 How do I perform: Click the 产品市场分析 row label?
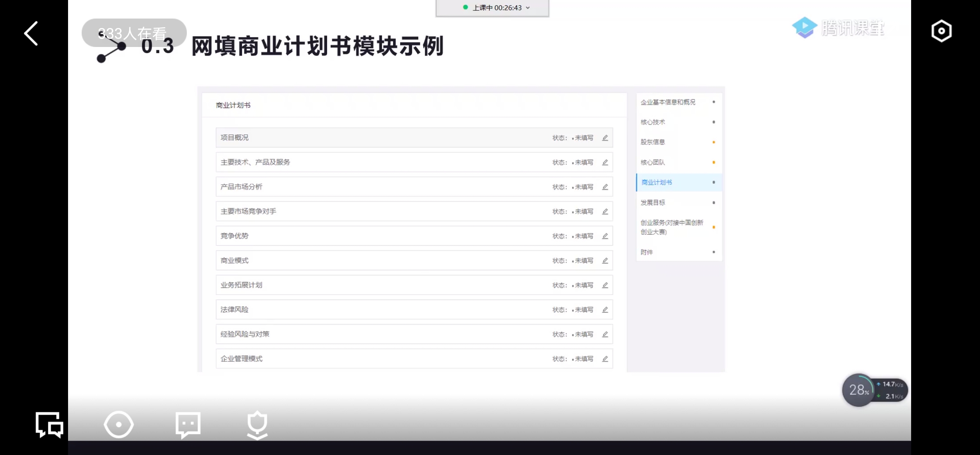click(241, 187)
